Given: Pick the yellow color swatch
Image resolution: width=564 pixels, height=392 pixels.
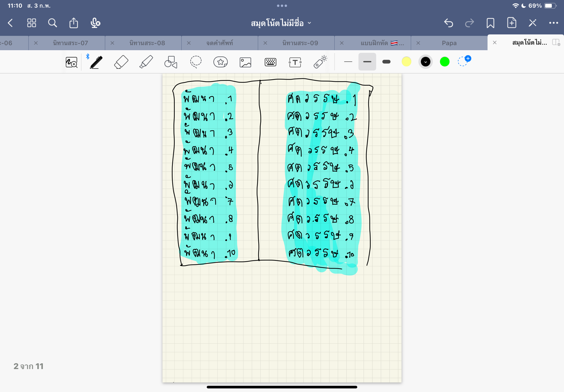Looking at the screenshot, I should point(406,62).
